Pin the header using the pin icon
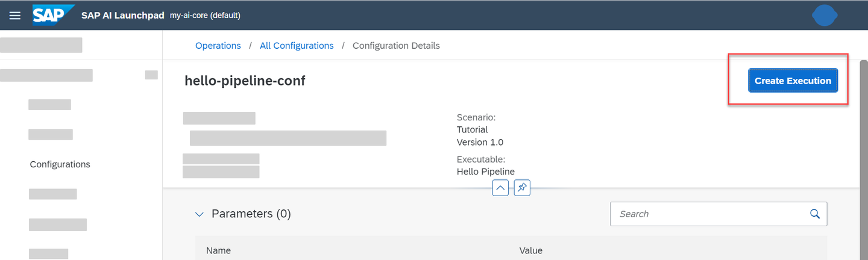The height and width of the screenshot is (260, 868). (x=522, y=188)
